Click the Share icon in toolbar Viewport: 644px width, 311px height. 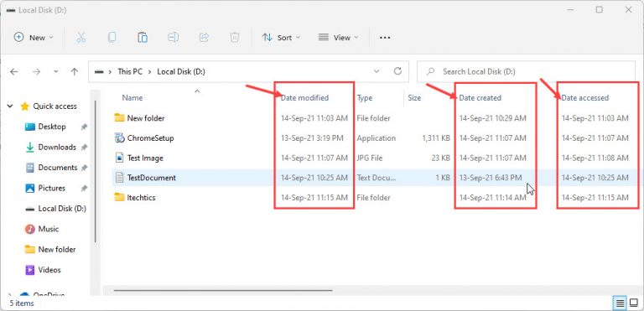[204, 38]
